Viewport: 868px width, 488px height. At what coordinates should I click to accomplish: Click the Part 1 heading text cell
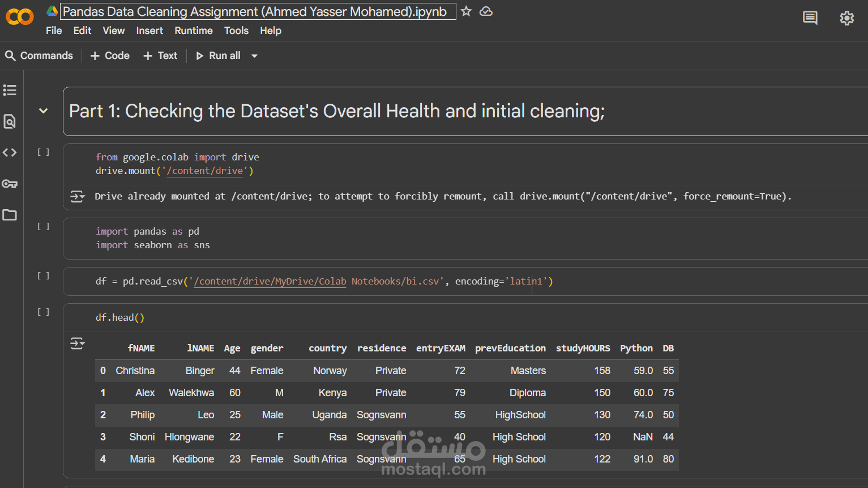point(337,111)
